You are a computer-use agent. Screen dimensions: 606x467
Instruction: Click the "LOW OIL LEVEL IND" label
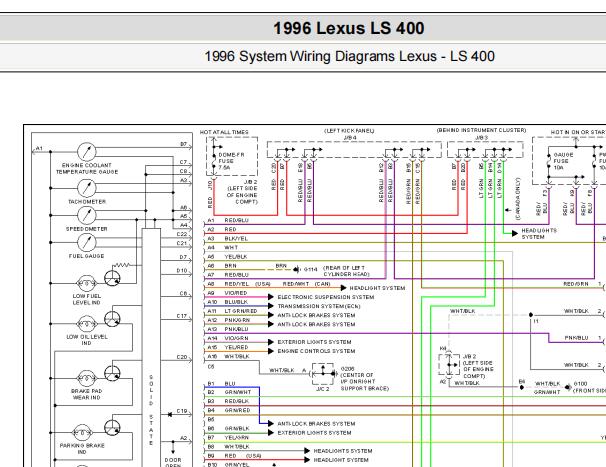click(x=87, y=340)
